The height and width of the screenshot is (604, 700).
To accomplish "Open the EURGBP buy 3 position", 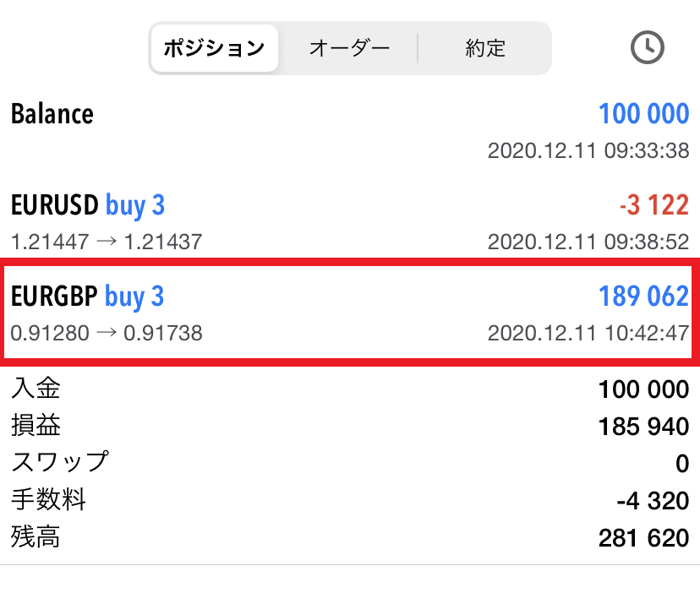I will pyautogui.click(x=350, y=313).
